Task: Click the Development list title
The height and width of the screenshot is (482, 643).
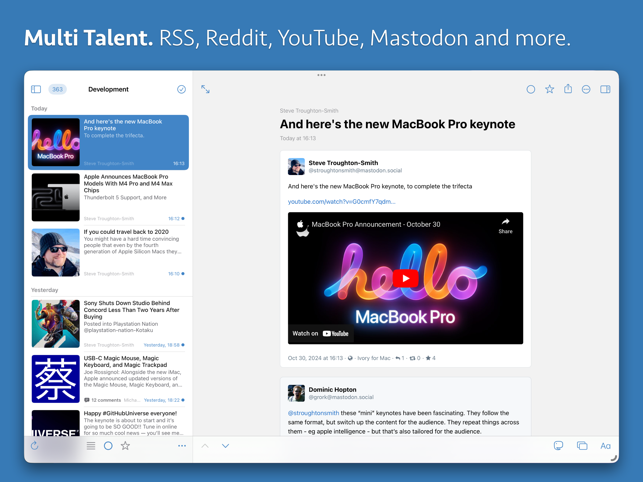Action: point(108,89)
